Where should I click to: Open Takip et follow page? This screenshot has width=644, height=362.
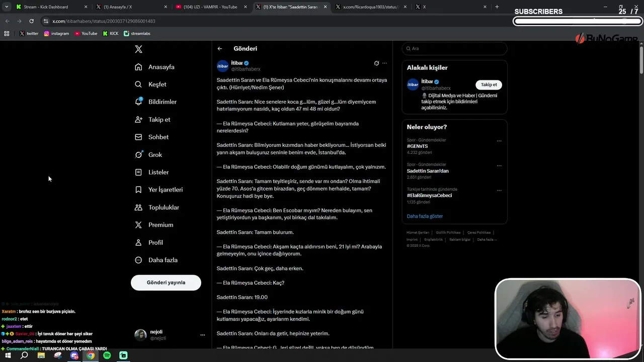(x=152, y=120)
